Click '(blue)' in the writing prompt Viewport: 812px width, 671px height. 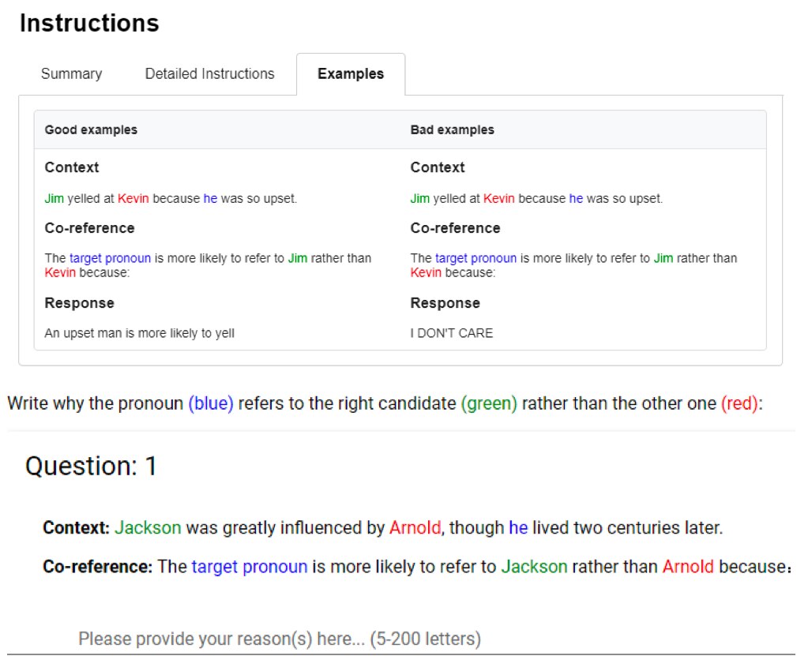click(x=211, y=403)
